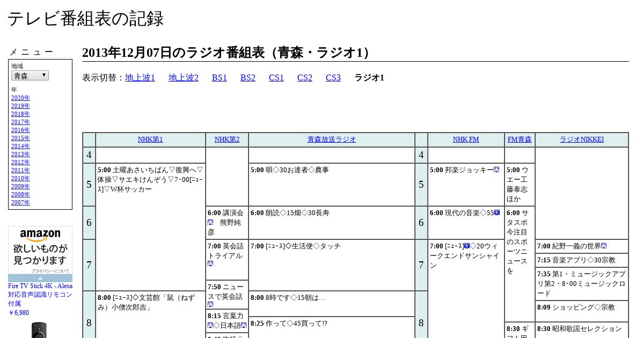This screenshot has width=644, height=338.
Task: Open the 2014年 archive link
Action: 20,146
